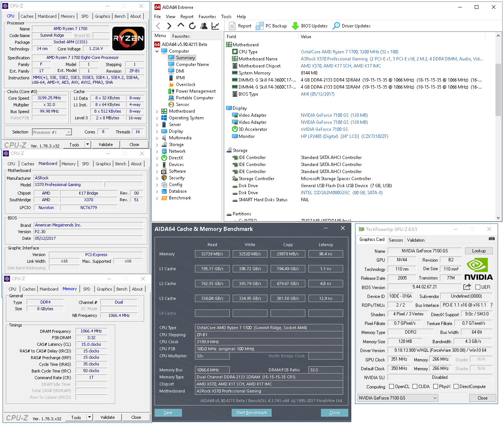
Task: Click Save in the benchmark window
Action: click(x=168, y=413)
